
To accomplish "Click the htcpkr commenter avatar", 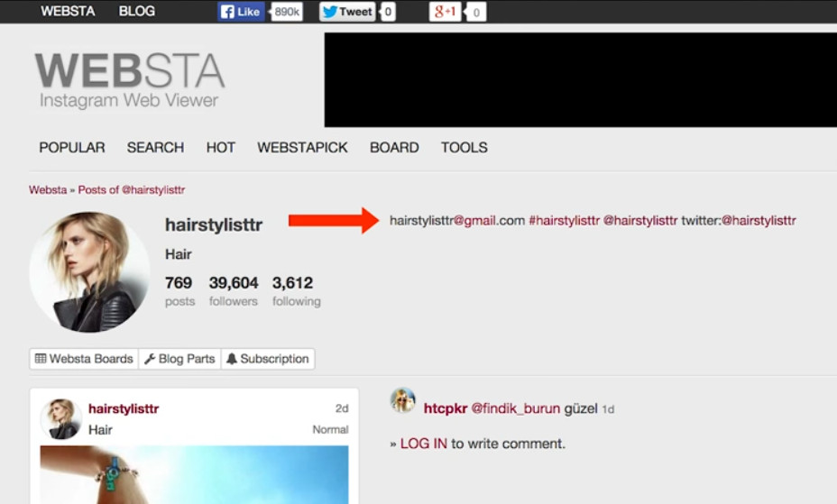I will [x=403, y=400].
